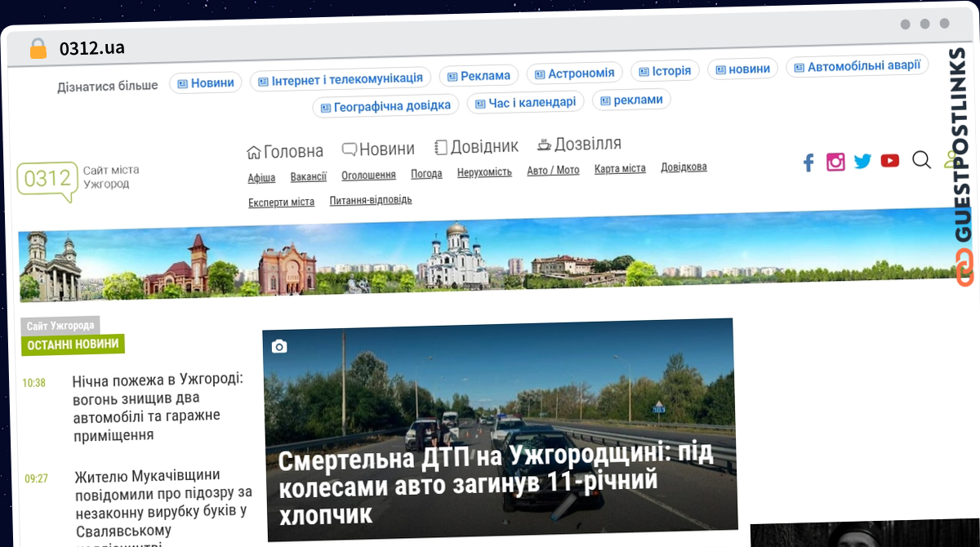
Task: Open the Нічна пожежа в Ужгороді article
Action: click(x=158, y=407)
